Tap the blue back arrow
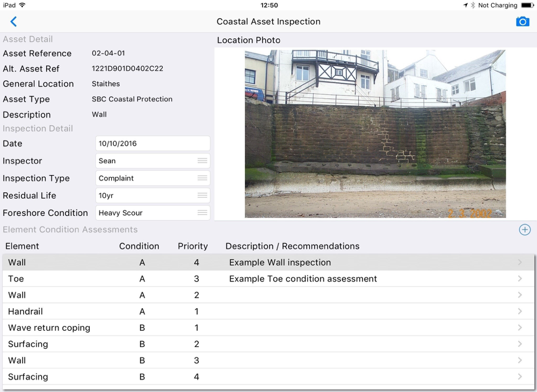This screenshot has height=392, width=537. (13, 21)
